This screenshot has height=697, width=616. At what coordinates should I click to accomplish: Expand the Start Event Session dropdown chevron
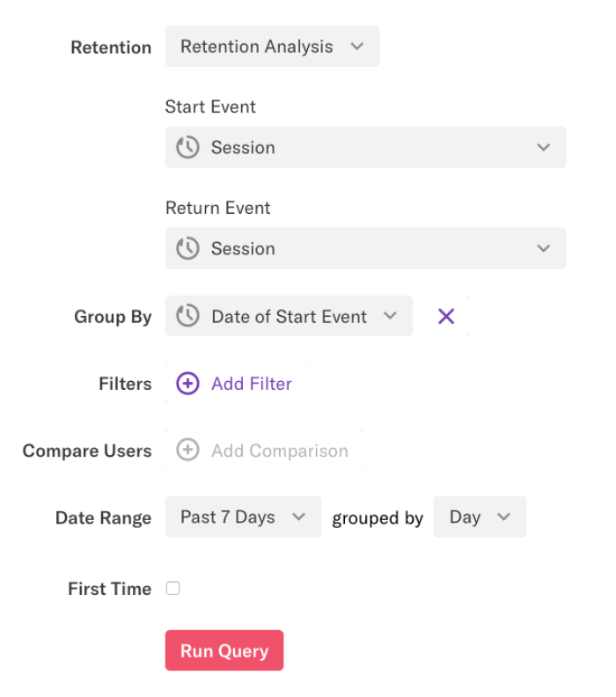click(544, 148)
